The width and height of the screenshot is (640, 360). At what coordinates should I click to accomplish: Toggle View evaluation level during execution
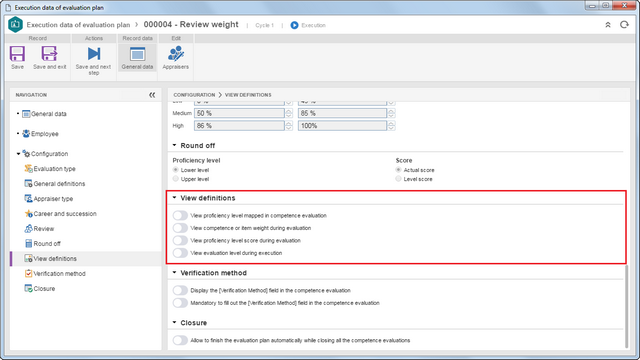pyautogui.click(x=180, y=253)
